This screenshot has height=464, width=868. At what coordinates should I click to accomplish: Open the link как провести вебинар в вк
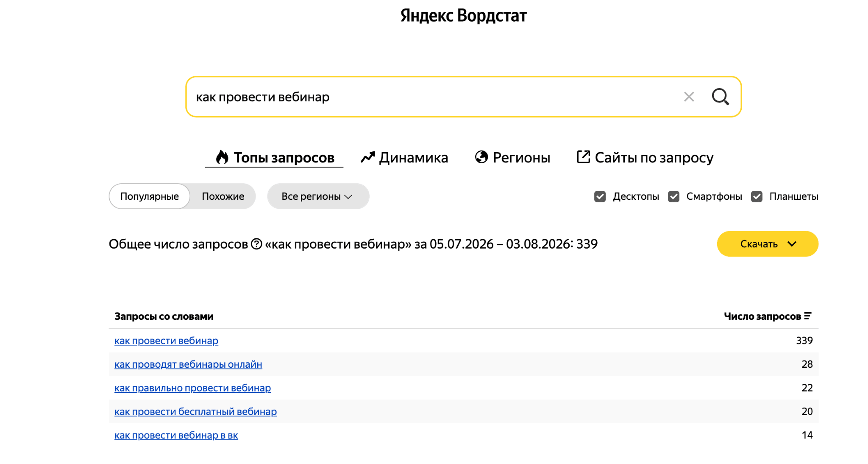pyautogui.click(x=176, y=435)
